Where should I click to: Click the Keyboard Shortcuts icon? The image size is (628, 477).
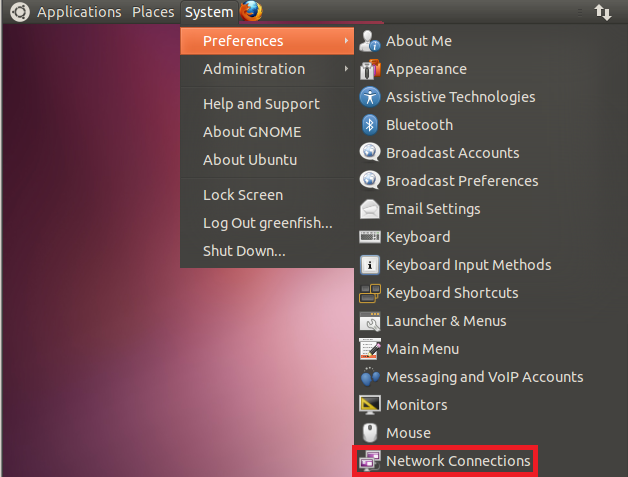click(369, 293)
